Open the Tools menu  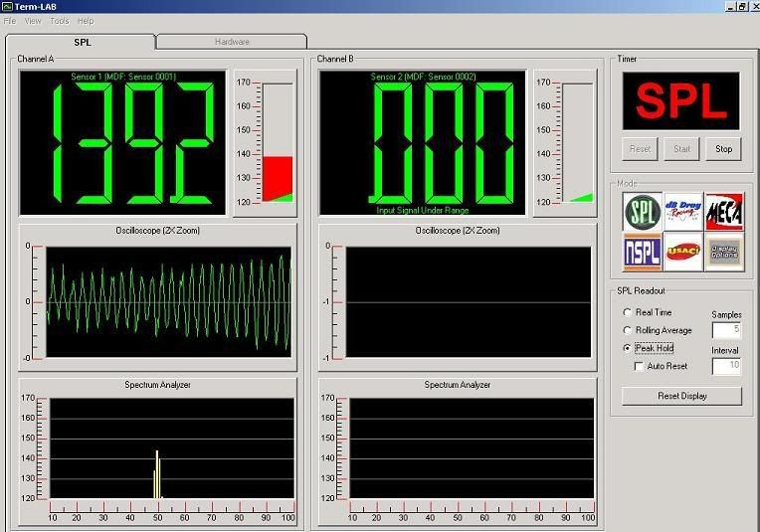60,20
